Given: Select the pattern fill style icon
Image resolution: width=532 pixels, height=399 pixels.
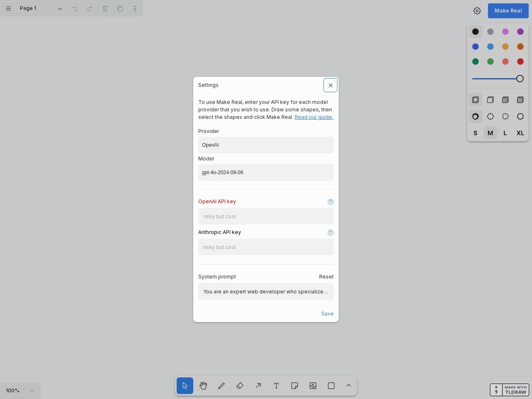Looking at the screenshot, I should click(x=520, y=100).
